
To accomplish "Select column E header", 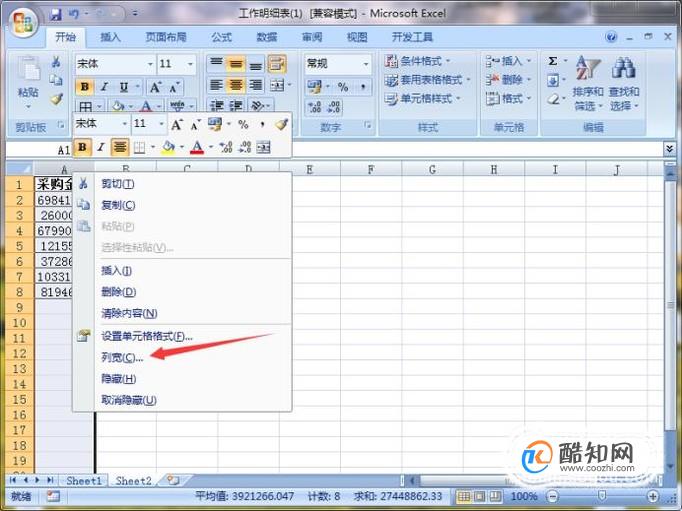I will [310, 169].
